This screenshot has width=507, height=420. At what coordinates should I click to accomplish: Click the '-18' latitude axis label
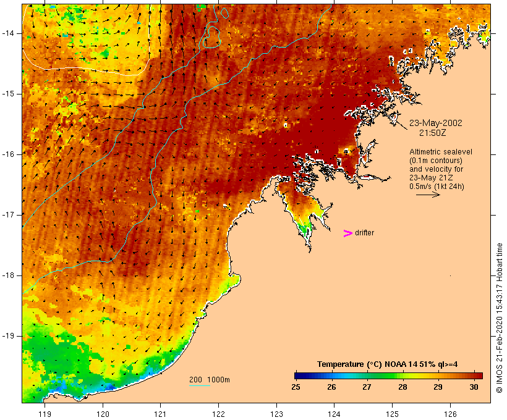point(8,275)
